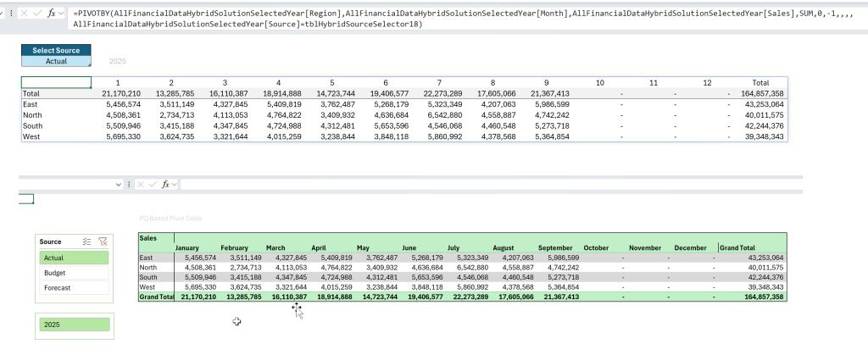
Task: Click the November header in the pivot table
Action: tap(645, 247)
